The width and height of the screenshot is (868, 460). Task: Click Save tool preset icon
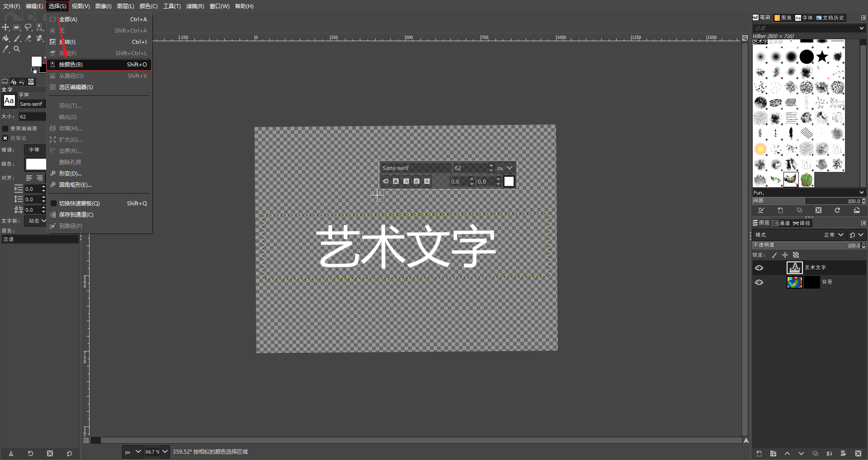11,453
